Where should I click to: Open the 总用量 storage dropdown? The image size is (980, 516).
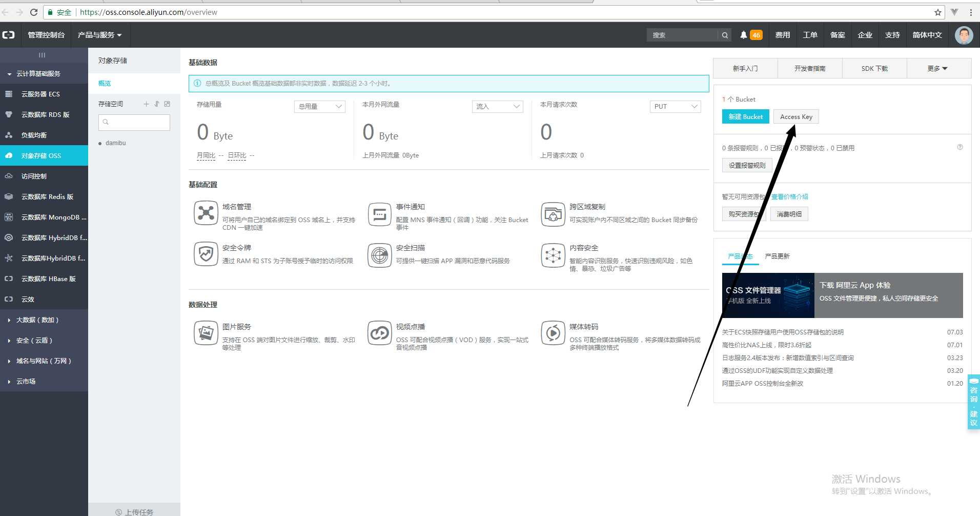[x=320, y=106]
